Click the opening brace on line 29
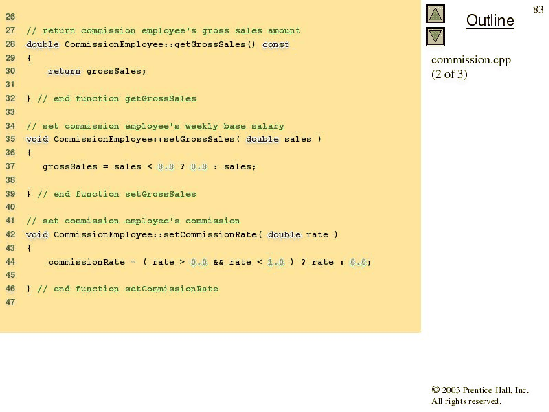The width and height of the screenshot is (549, 412). click(29, 58)
